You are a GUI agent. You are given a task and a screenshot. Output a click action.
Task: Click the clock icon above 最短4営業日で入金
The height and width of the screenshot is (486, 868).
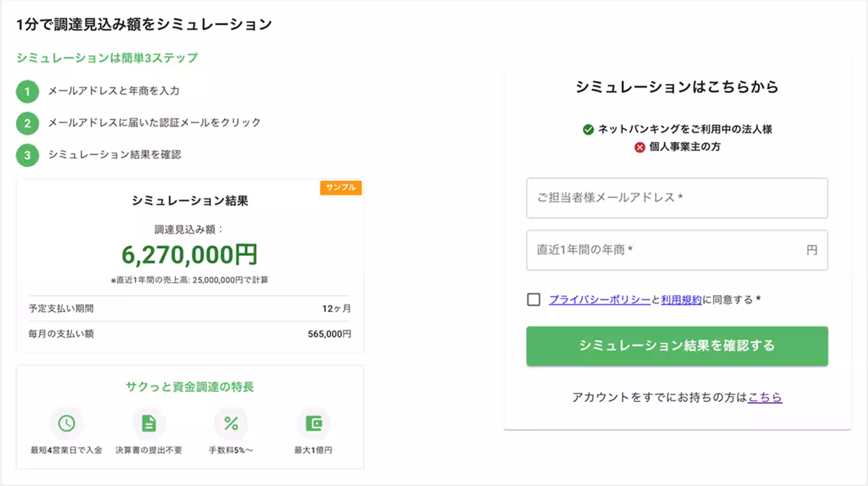click(x=66, y=423)
